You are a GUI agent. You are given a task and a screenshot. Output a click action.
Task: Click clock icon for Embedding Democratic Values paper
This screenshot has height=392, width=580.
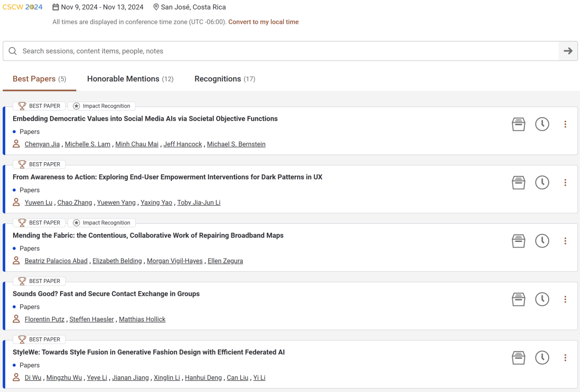click(x=542, y=124)
